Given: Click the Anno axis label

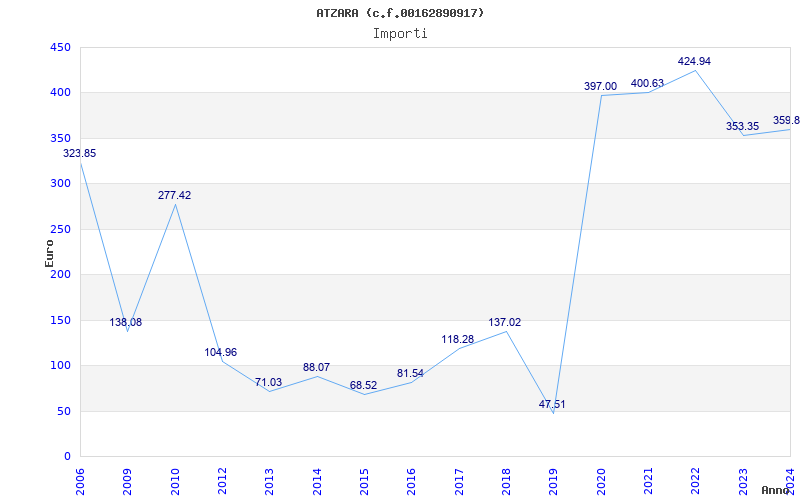Looking at the screenshot, I should click(x=776, y=490).
